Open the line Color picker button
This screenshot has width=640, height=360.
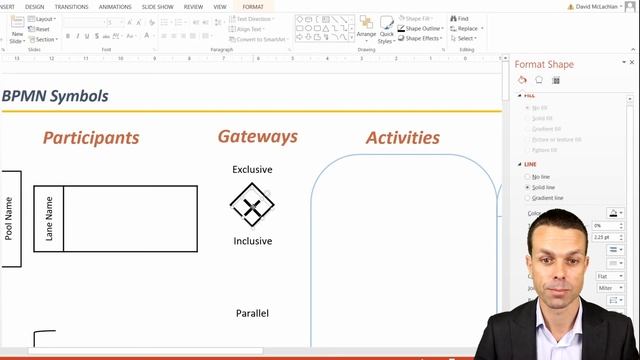[615, 213]
